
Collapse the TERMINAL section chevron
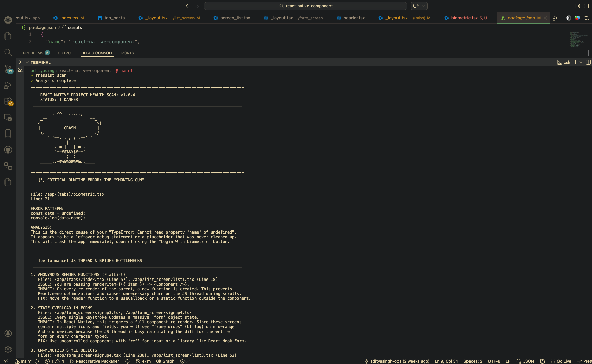click(28, 62)
